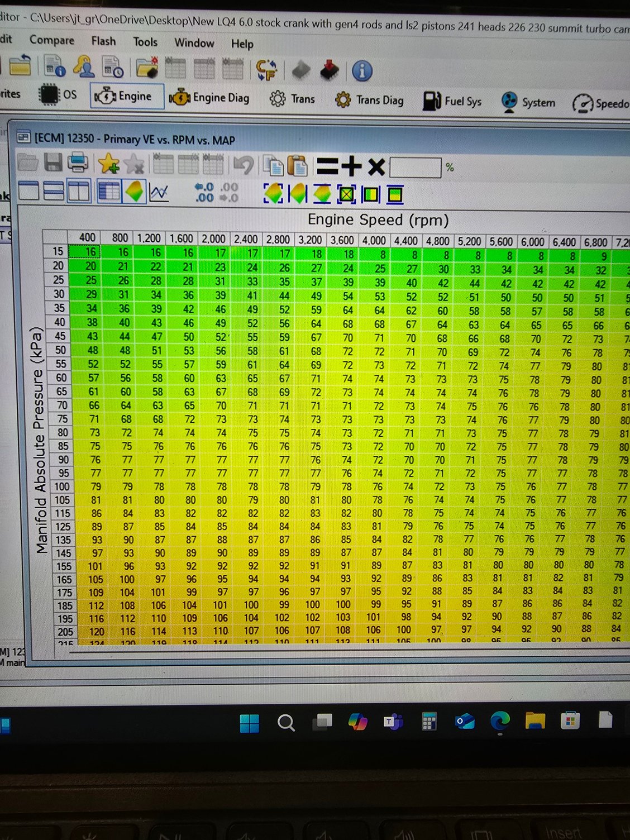Toggle the table grid view button
This screenshot has width=630, height=840.
click(108, 192)
